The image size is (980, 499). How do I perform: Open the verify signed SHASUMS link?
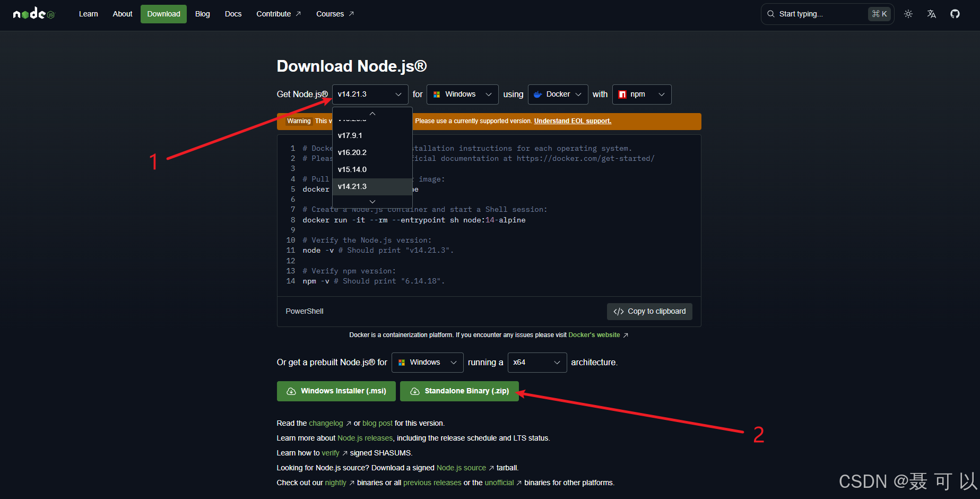click(334, 453)
